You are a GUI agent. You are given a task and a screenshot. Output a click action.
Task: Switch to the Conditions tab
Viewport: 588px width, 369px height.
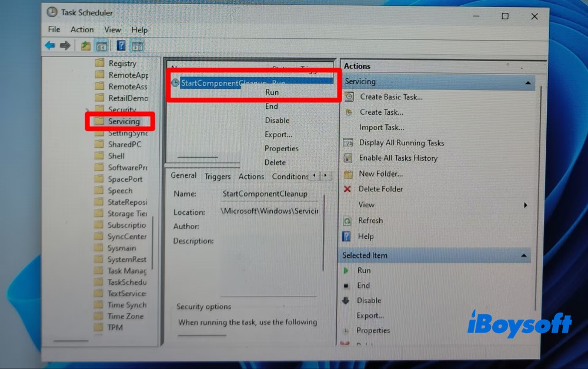point(290,176)
